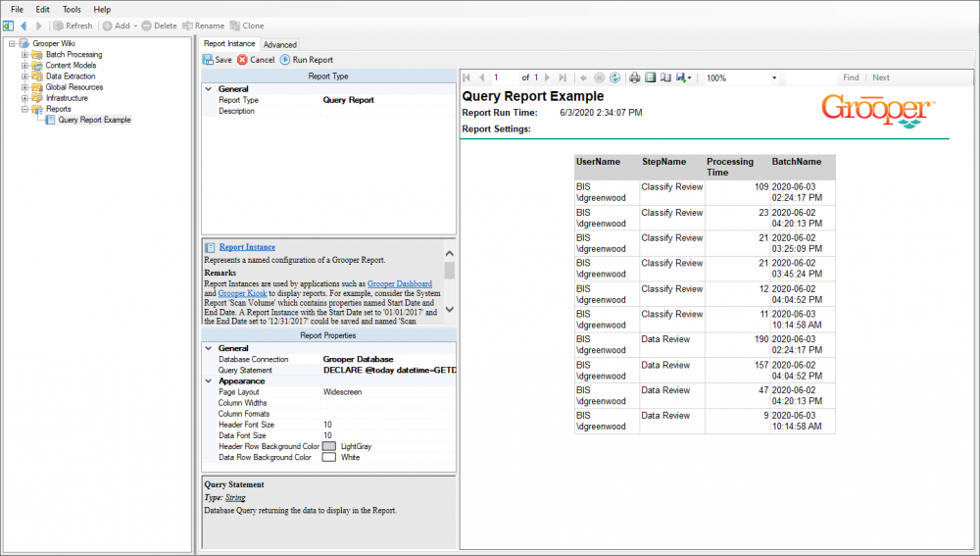Open the Page Setup book icon
Image resolution: width=980 pixels, height=556 pixels.
[x=665, y=77]
